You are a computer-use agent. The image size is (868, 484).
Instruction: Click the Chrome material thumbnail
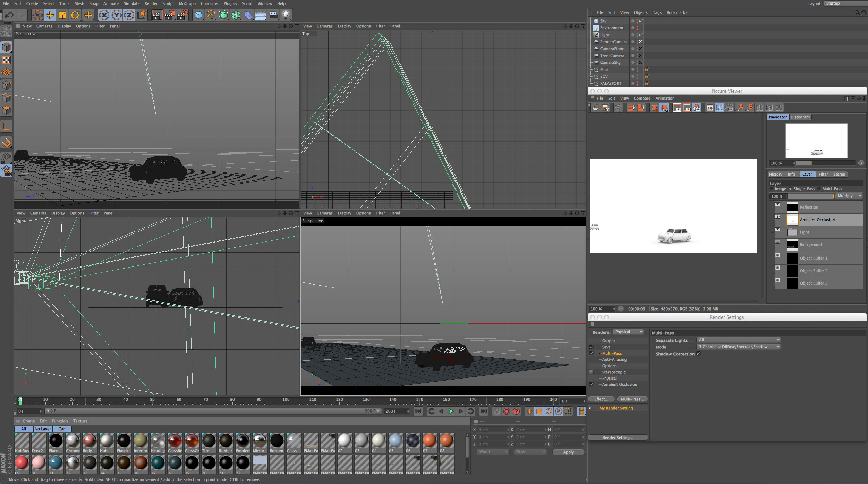pyautogui.click(x=73, y=441)
